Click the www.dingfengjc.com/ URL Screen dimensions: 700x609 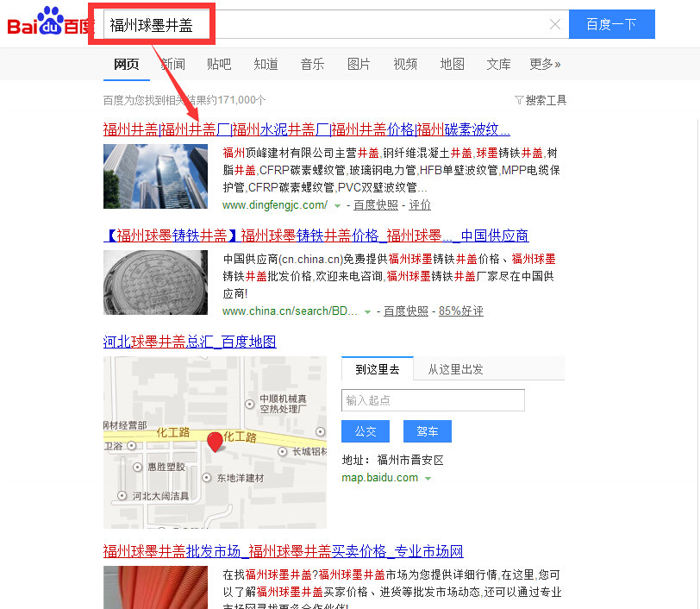[x=275, y=205]
